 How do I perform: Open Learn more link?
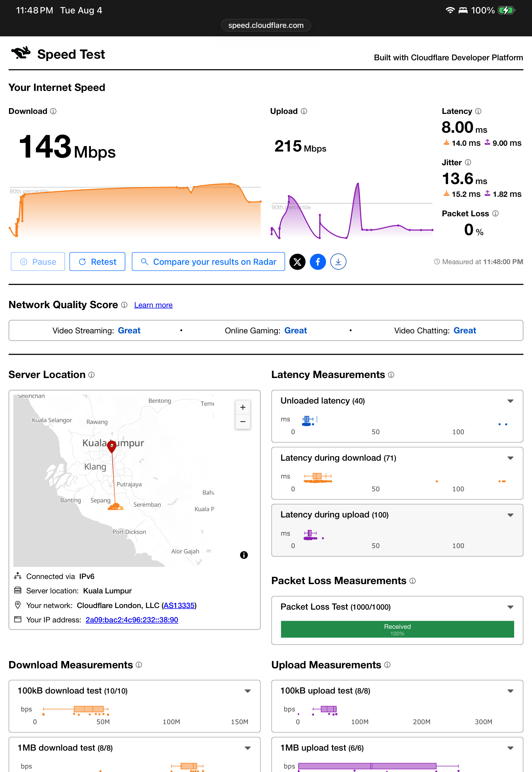pyautogui.click(x=153, y=305)
